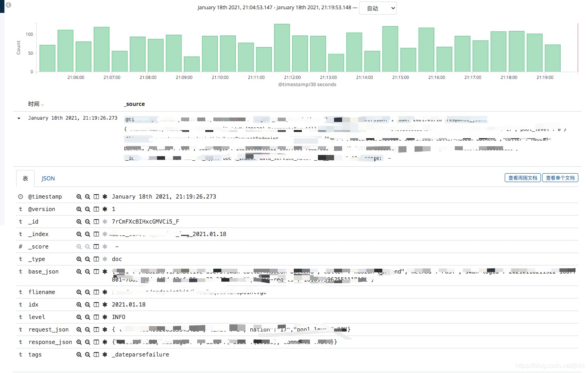Filter for value on idx row
The width and height of the screenshot is (588, 373).
tap(79, 305)
